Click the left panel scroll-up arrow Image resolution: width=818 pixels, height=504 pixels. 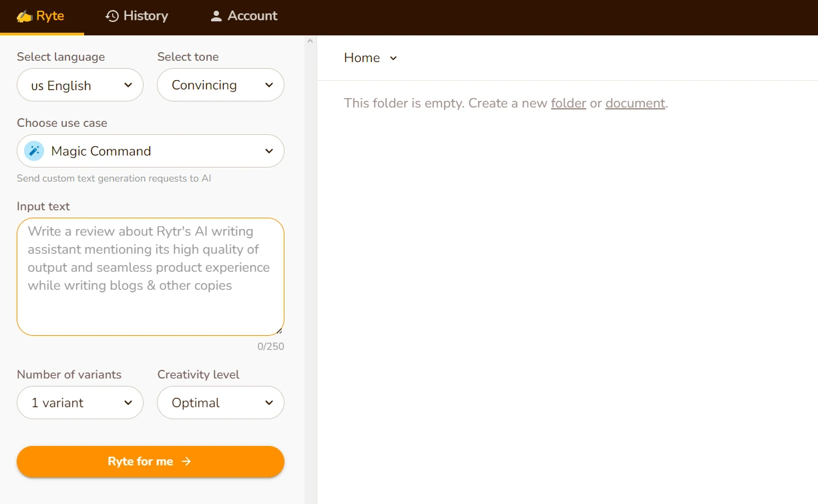click(310, 41)
